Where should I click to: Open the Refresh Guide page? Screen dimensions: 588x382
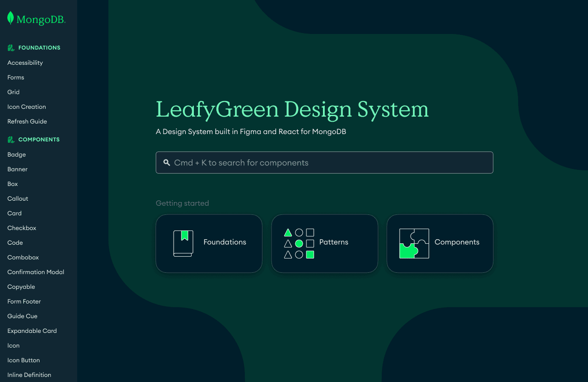[27, 121]
